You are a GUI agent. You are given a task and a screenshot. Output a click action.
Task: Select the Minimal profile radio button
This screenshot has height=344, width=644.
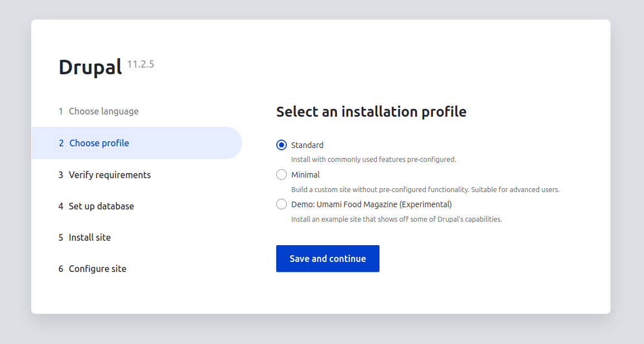click(282, 175)
